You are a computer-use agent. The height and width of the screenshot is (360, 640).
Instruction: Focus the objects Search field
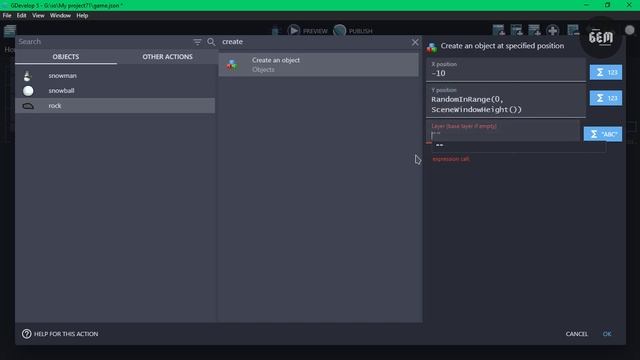104,42
